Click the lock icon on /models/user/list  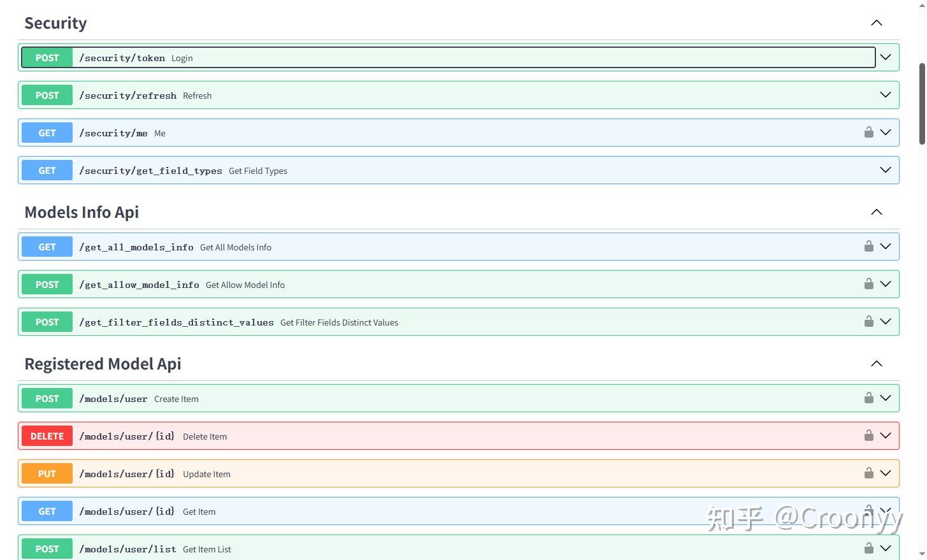(869, 548)
